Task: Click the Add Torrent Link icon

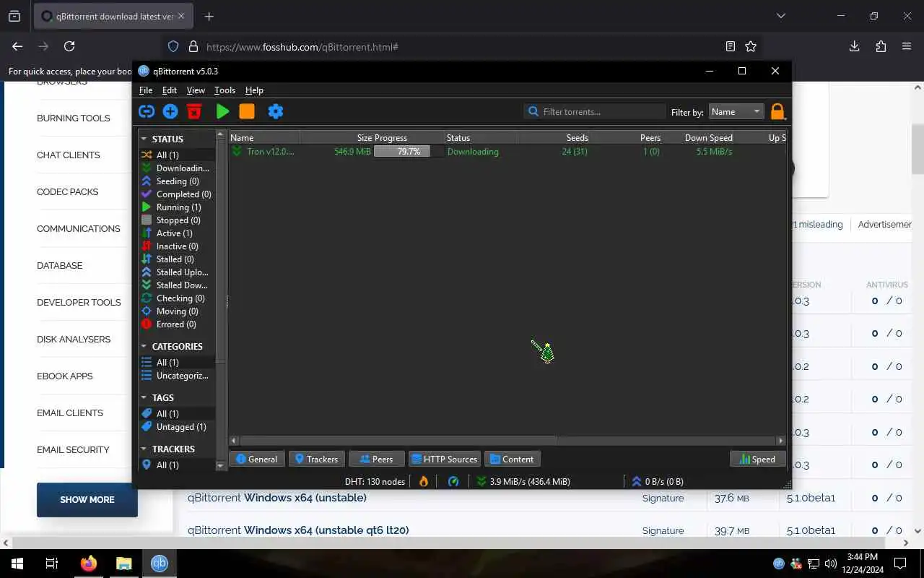Action: tap(147, 111)
